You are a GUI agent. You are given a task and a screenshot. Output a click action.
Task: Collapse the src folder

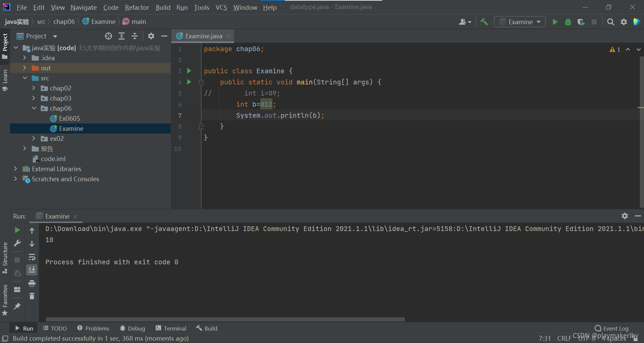pos(25,78)
